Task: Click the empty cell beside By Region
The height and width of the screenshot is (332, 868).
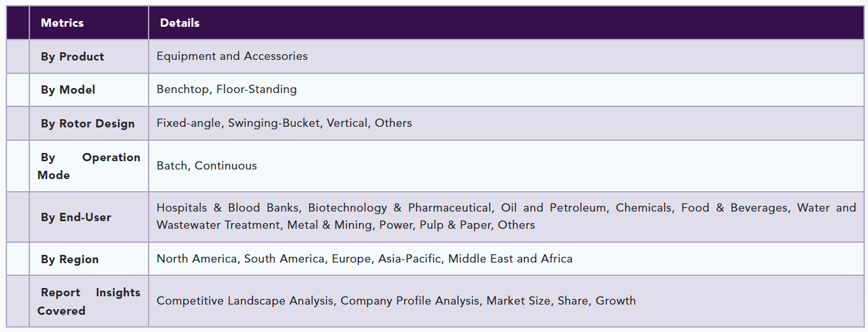Action: 18,259
